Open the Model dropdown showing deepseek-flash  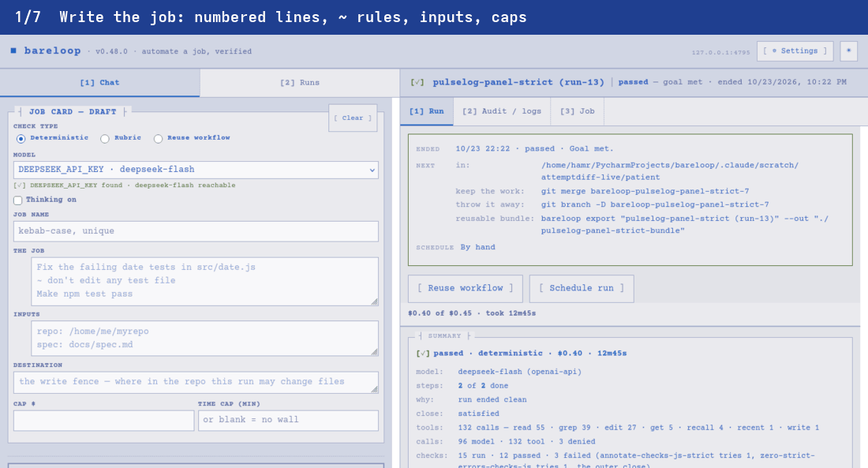[196, 170]
